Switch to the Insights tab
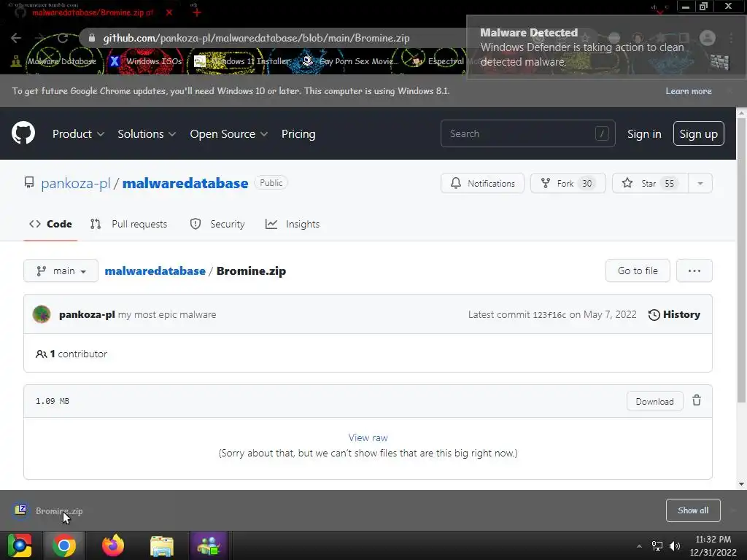 [x=293, y=224]
